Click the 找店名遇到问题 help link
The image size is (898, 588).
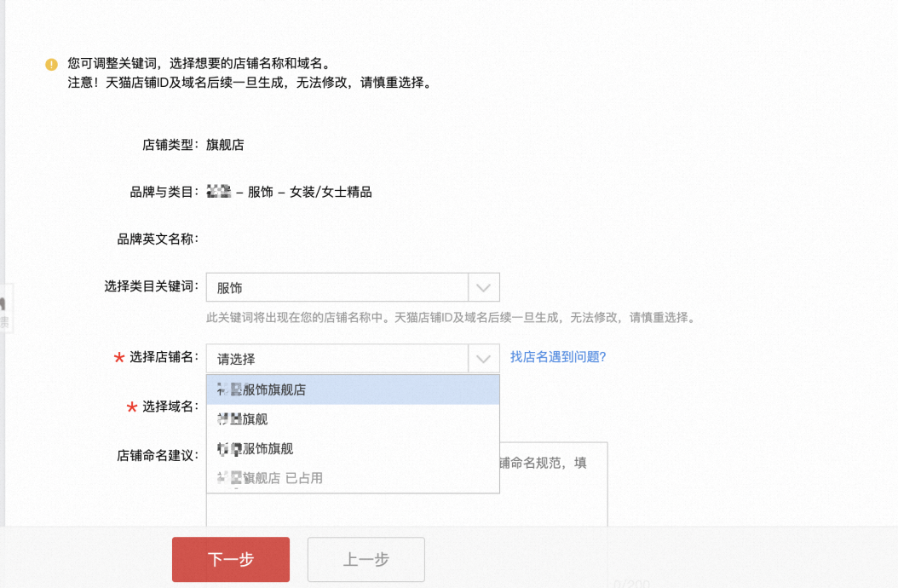[555, 357]
